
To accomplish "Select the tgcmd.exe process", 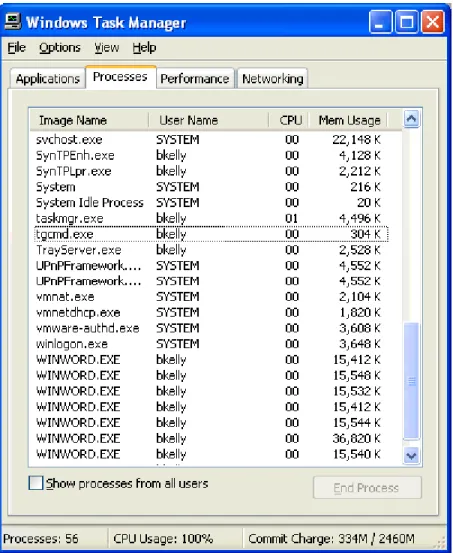I will [x=211, y=234].
